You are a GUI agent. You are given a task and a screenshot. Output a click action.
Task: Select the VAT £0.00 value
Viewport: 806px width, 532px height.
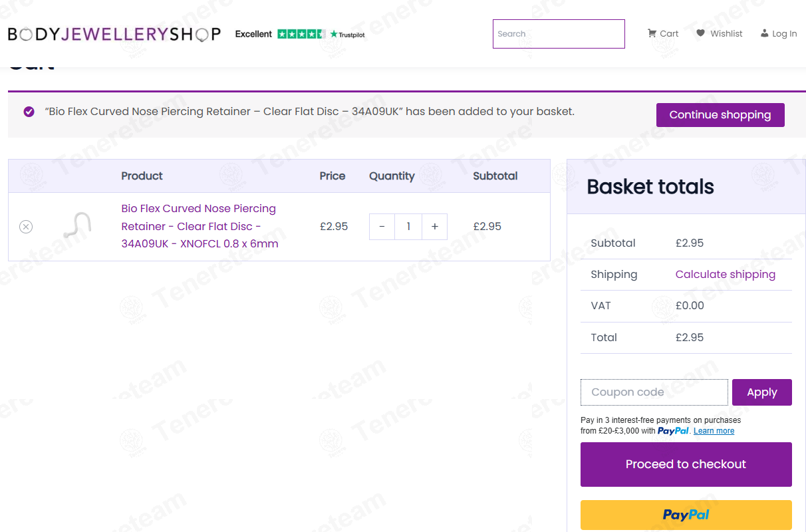(690, 306)
